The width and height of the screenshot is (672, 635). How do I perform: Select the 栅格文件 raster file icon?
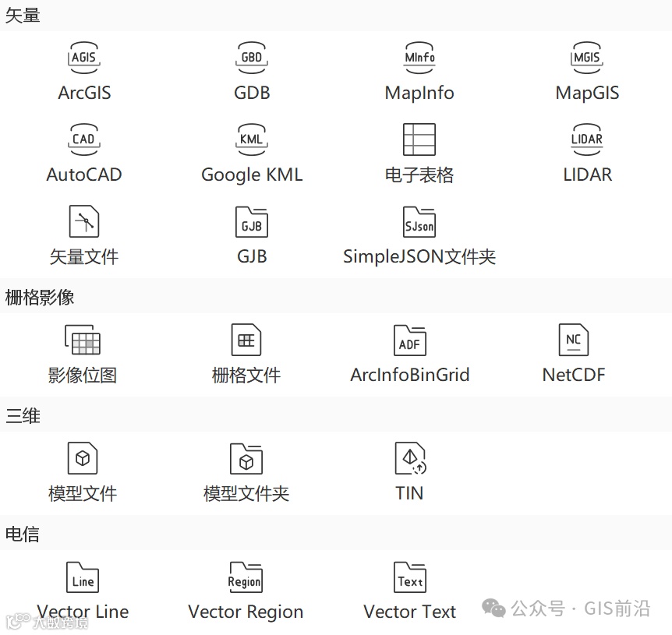[246, 340]
